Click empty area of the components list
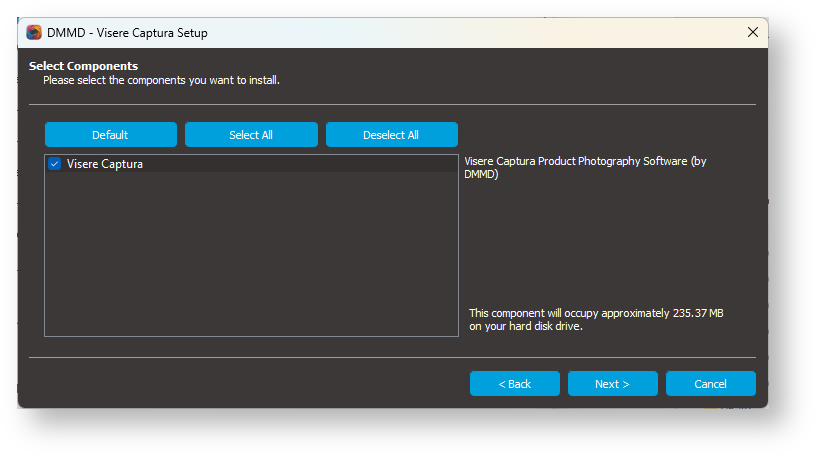Screen dimensions: 817x457 pos(250,260)
